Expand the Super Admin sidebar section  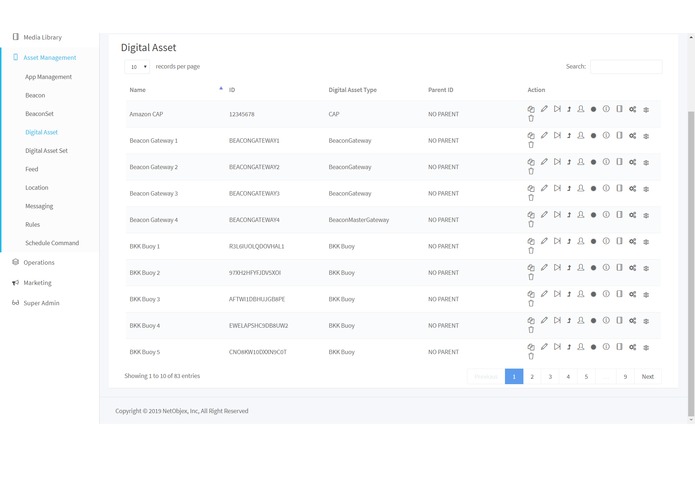[41, 303]
